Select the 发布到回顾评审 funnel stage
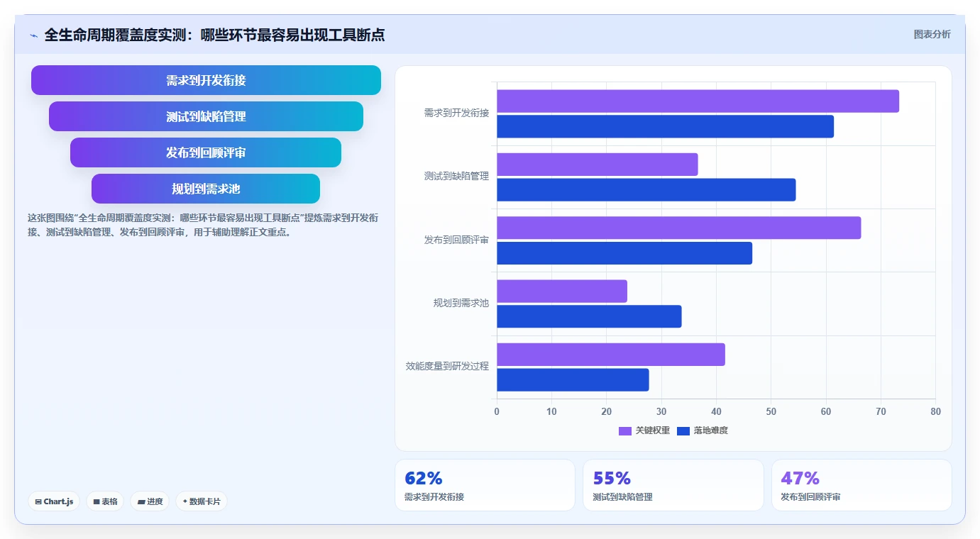 [206, 152]
